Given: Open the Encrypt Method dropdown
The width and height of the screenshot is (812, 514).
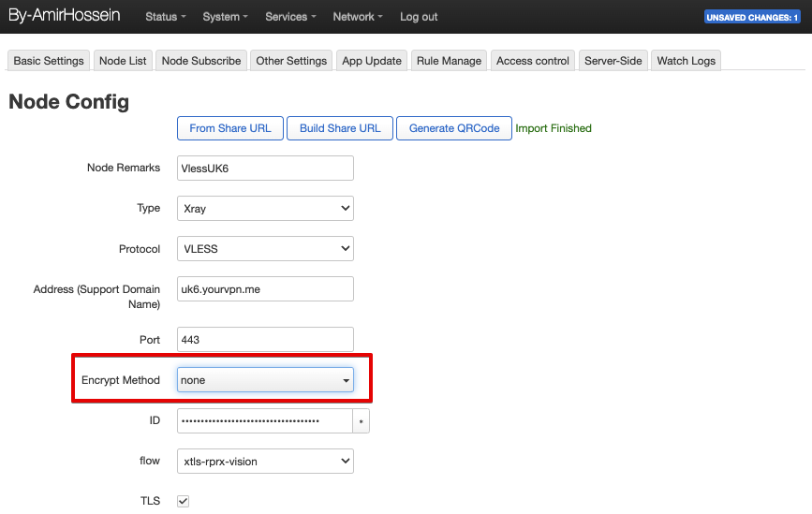Looking at the screenshot, I should coord(265,380).
